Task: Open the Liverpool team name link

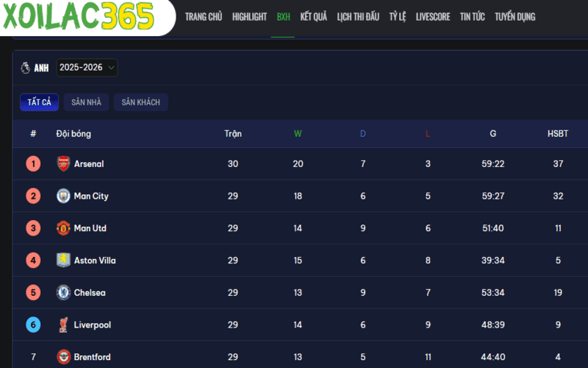Action: click(93, 325)
